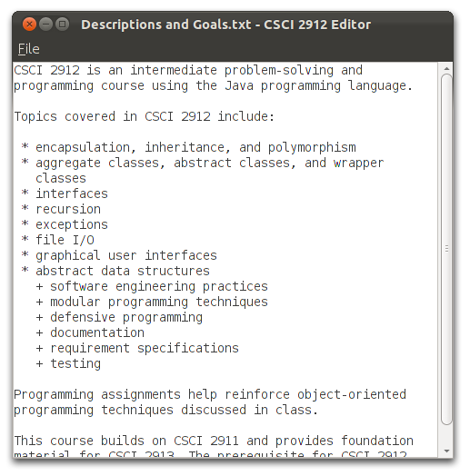Minimize the editor window
This screenshot has height=476, width=470.
pyautogui.click(x=45, y=25)
